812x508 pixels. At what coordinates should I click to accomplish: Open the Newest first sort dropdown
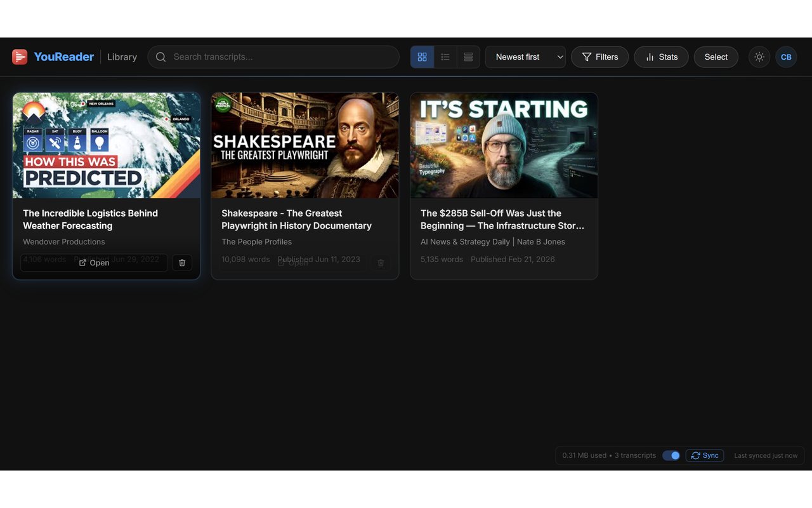click(x=525, y=57)
